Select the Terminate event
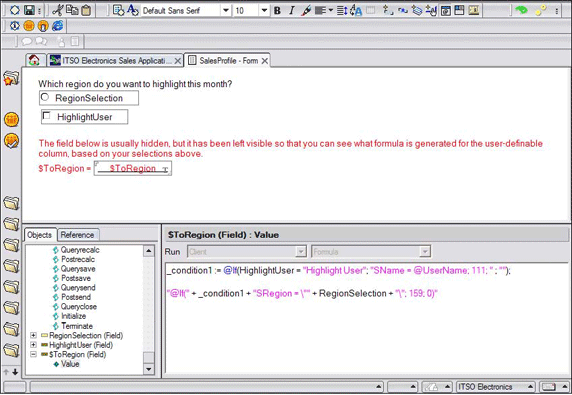The height and width of the screenshot is (395, 572). point(77,326)
